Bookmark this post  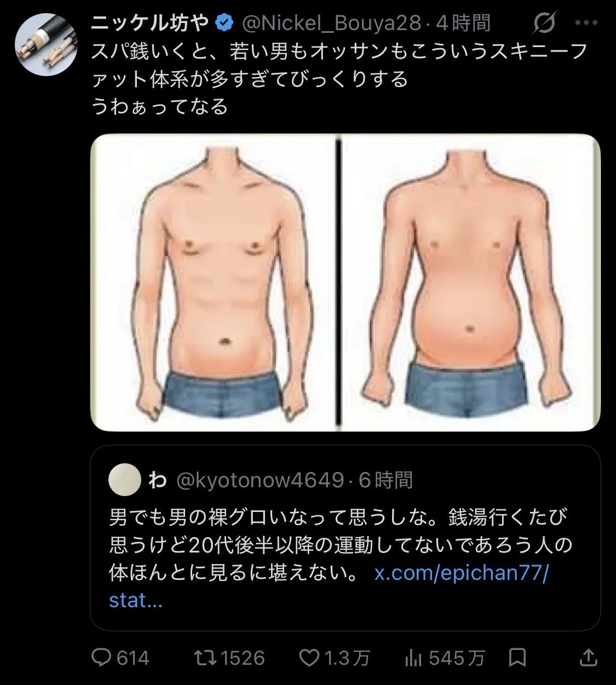[x=517, y=657]
